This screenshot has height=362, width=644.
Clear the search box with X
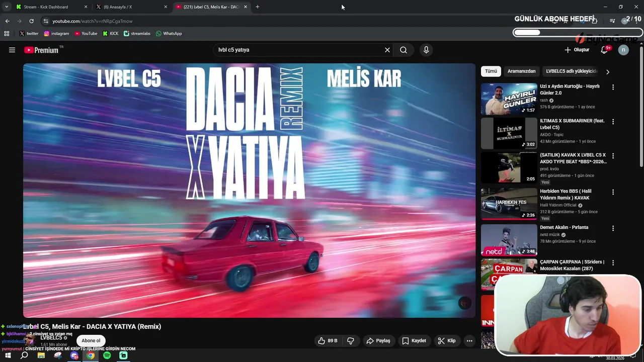(x=387, y=50)
